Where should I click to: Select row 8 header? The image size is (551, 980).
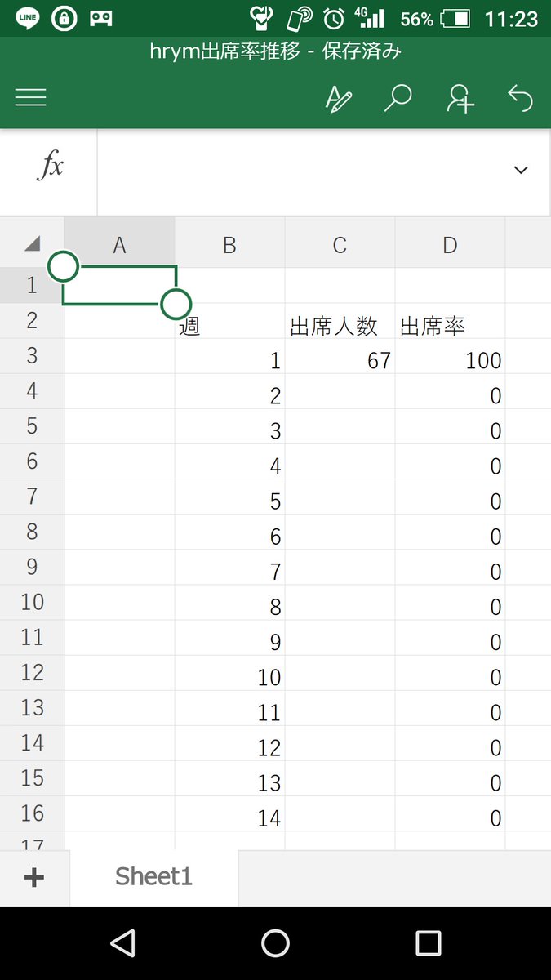(x=32, y=532)
